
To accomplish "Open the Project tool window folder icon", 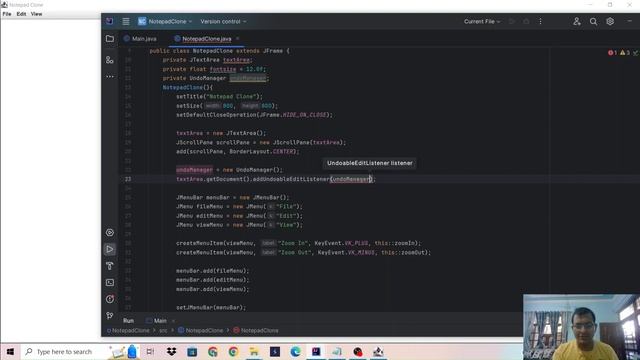I will click(x=110, y=39).
